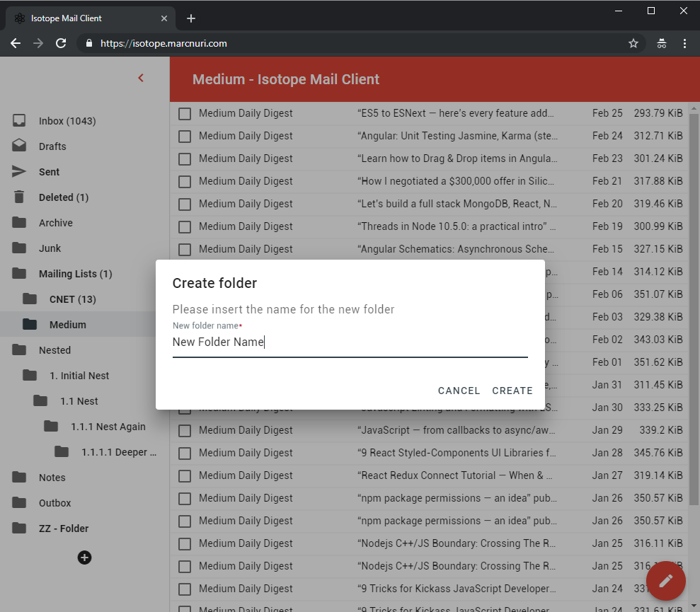Screen dimensions: 700x612
Task: Select the Isotope Mail Client browser tab
Action: pos(89,18)
